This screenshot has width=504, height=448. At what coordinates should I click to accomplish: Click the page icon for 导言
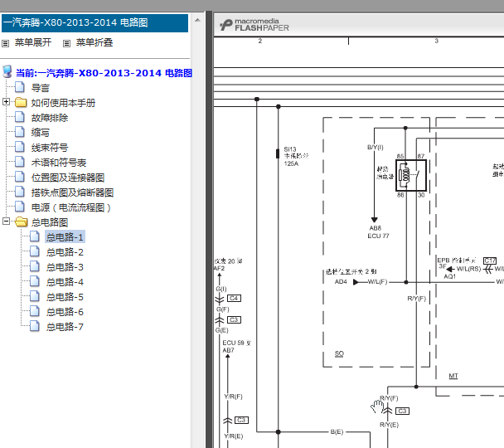20,87
